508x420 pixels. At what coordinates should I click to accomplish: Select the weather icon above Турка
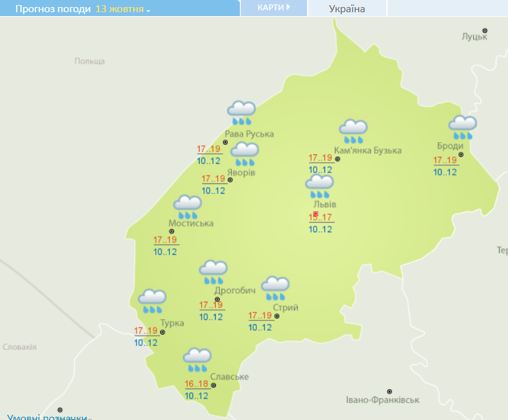[x=153, y=301]
